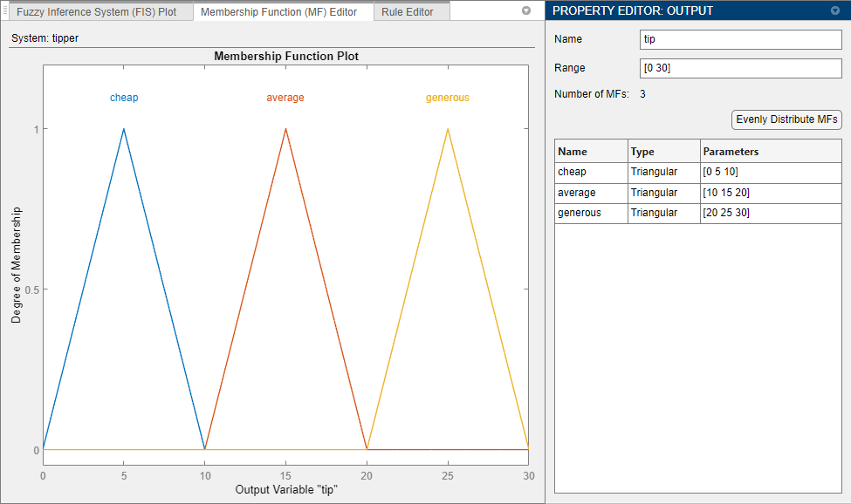This screenshot has height=504, width=851.
Task: Edit generous parameters '[20 25 30]'
Action: pos(771,214)
